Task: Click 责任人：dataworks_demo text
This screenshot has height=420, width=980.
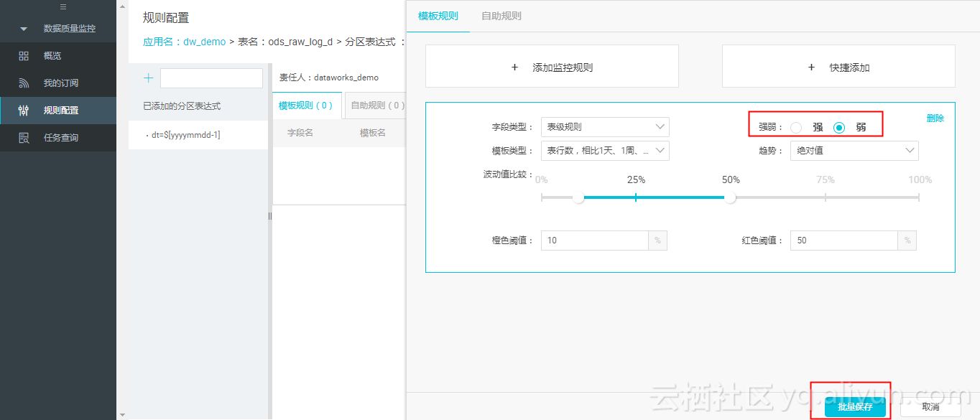Action: 329,78
